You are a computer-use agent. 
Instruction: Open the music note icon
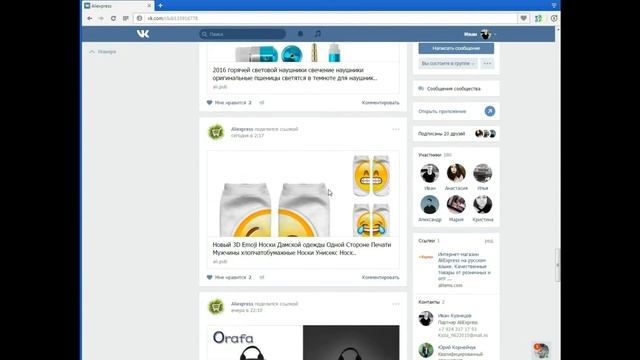click(318, 34)
